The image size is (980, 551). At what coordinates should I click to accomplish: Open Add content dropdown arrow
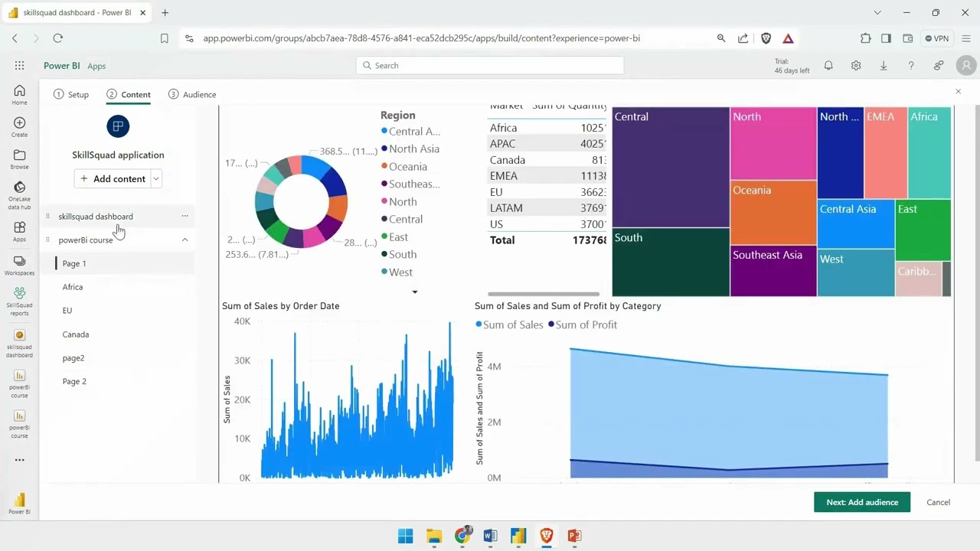(156, 179)
